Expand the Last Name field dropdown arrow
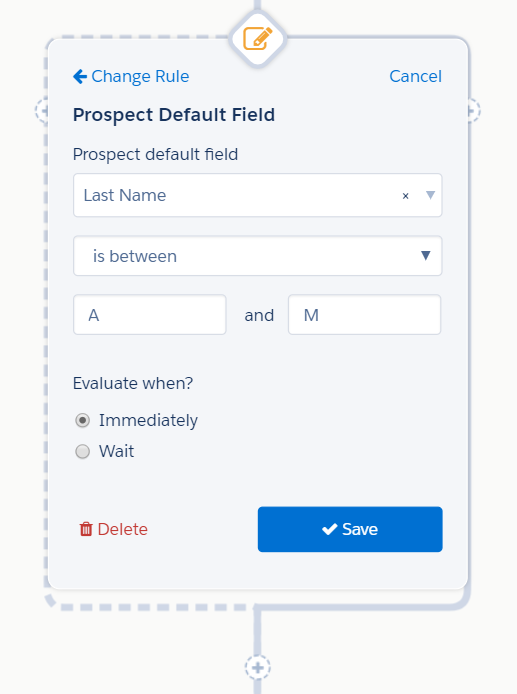This screenshot has height=694, width=517. 430,195
